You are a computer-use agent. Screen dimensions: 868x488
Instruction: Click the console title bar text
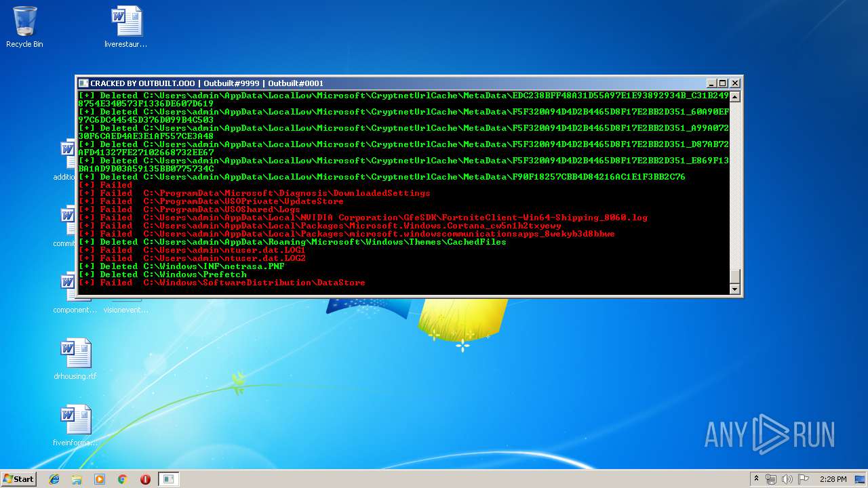(x=207, y=83)
